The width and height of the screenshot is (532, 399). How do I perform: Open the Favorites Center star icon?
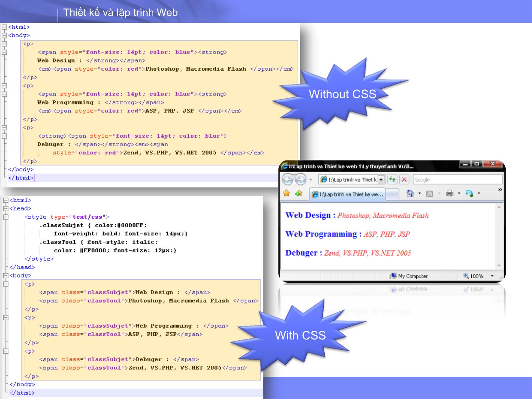(x=286, y=193)
